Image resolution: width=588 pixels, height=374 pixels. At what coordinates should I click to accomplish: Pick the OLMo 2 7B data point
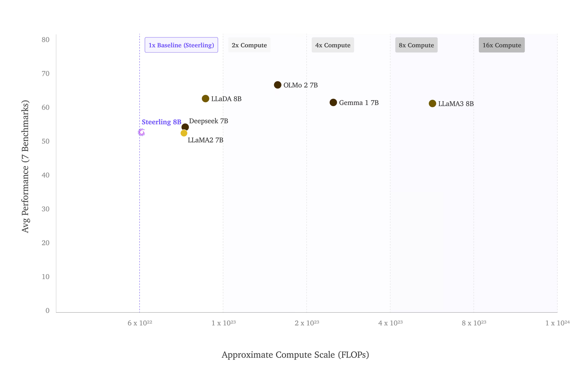pyautogui.click(x=277, y=85)
